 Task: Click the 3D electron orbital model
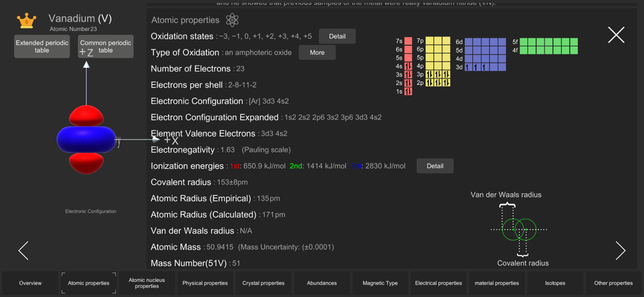pyautogui.click(x=86, y=140)
